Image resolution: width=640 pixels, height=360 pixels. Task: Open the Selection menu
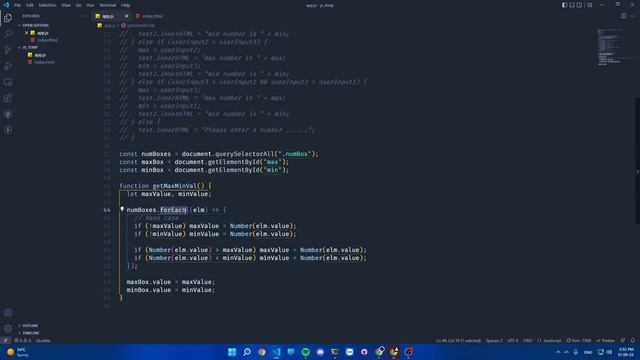click(47, 5)
